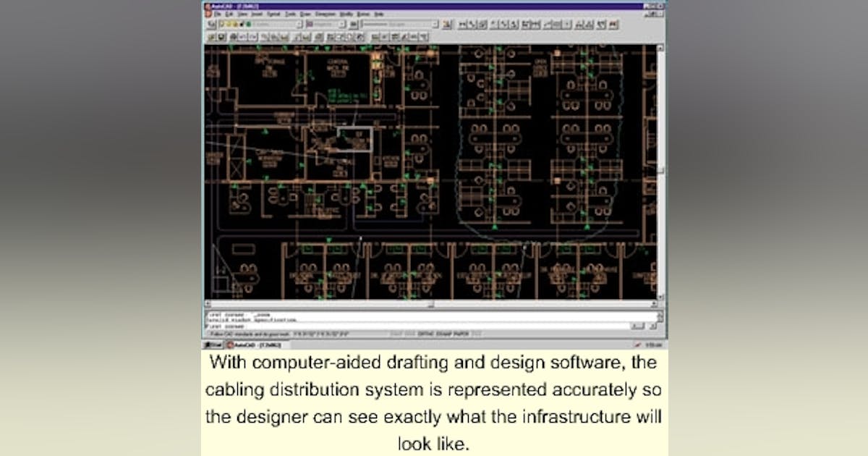
Task: Select the Layers icon to open Layer dialog
Action: click(211, 24)
